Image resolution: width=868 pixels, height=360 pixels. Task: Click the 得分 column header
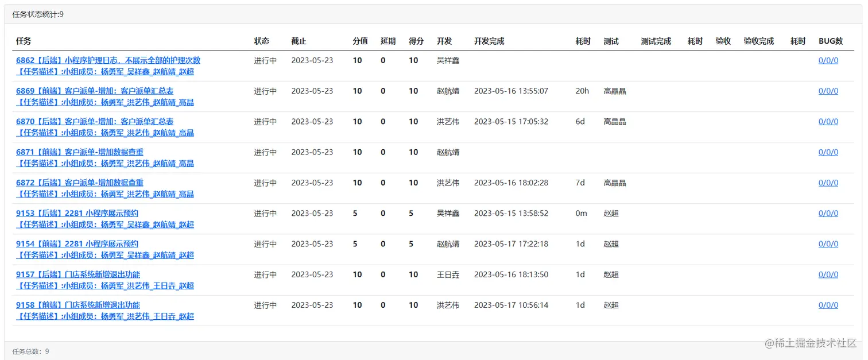click(x=416, y=41)
